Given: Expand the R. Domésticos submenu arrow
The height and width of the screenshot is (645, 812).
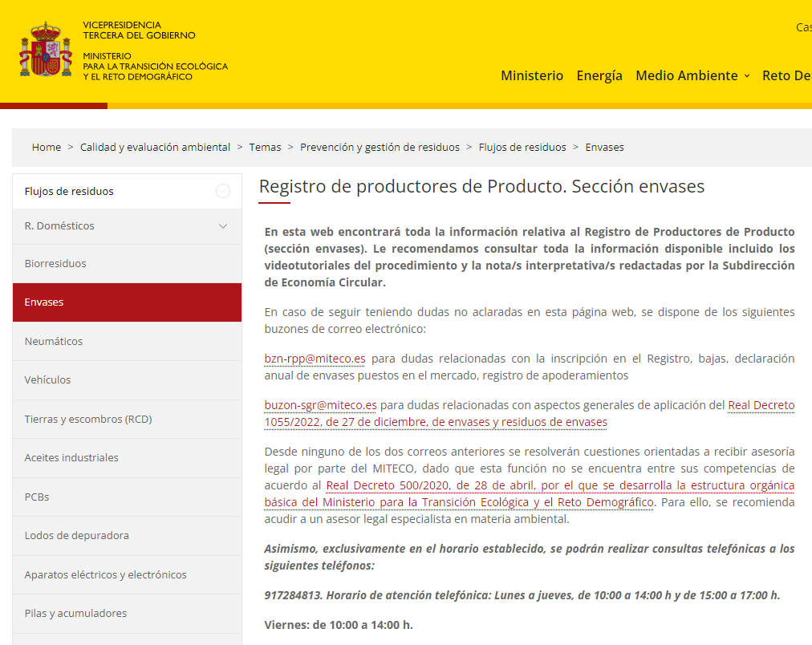Looking at the screenshot, I should coord(223,226).
